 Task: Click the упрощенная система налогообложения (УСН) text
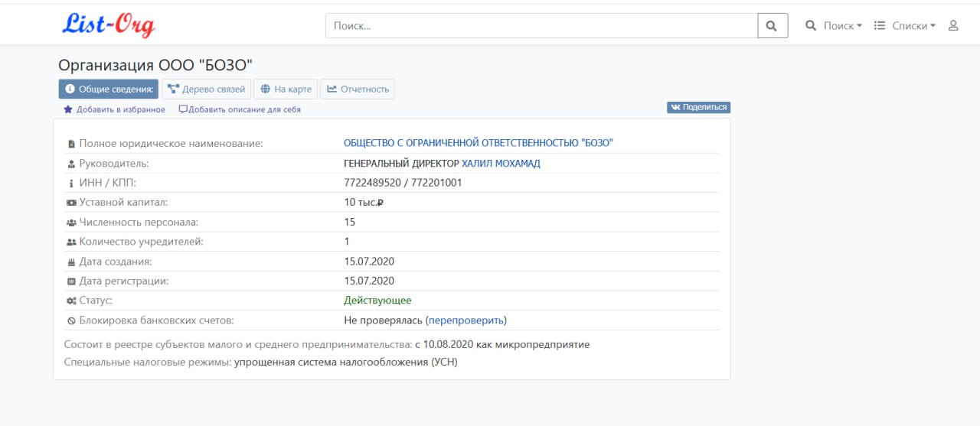[x=345, y=362]
